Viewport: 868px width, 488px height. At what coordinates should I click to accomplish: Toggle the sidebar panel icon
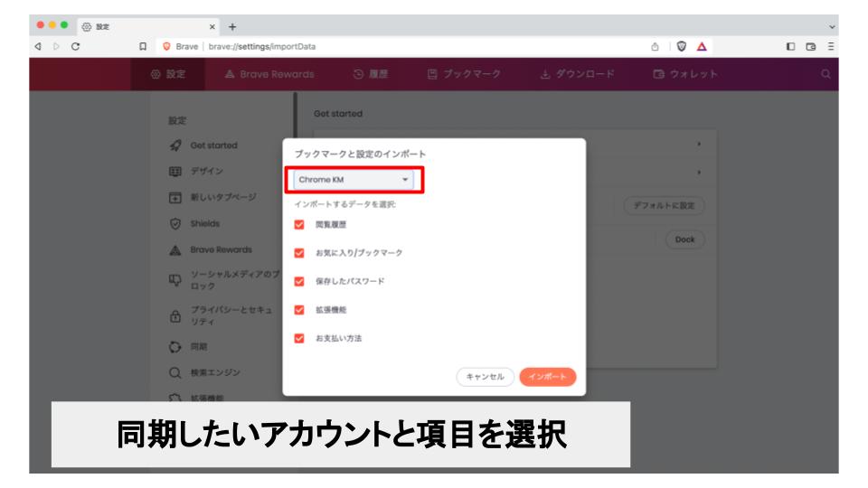(790, 46)
